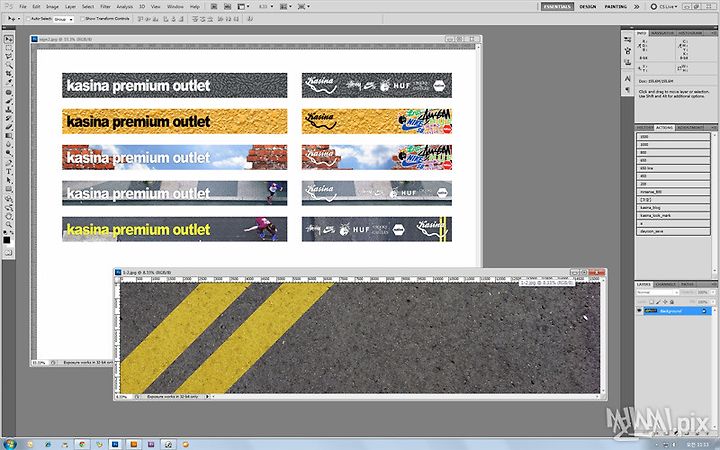Open the tool preset picker arrow

click(17, 19)
